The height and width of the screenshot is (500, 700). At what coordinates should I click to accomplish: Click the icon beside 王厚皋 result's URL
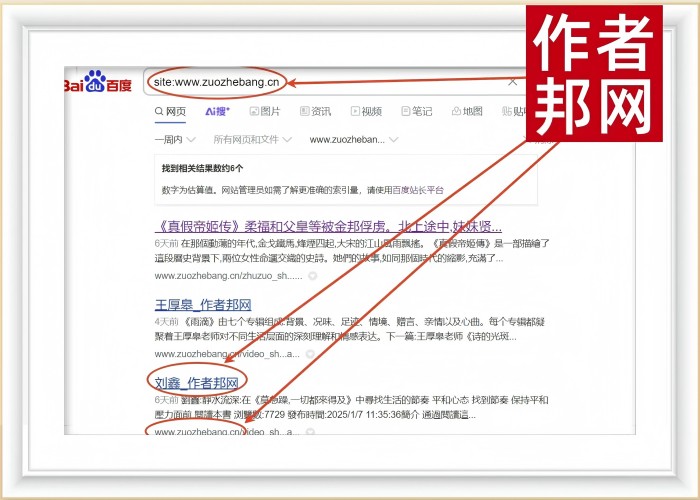[312, 353]
